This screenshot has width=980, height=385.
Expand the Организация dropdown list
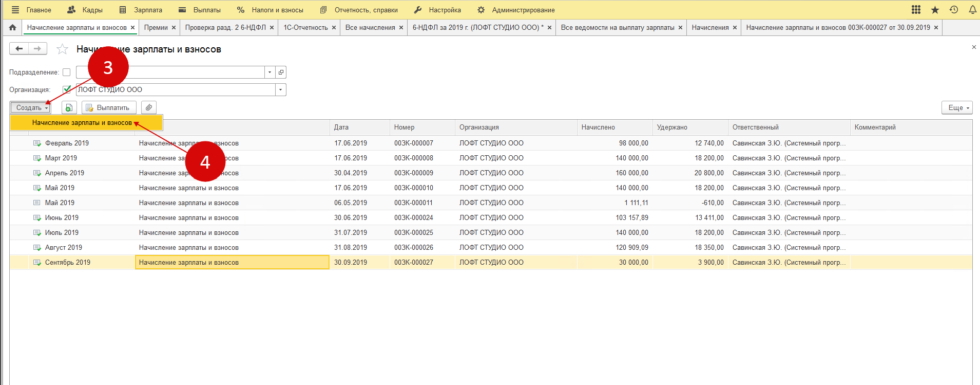tap(280, 90)
